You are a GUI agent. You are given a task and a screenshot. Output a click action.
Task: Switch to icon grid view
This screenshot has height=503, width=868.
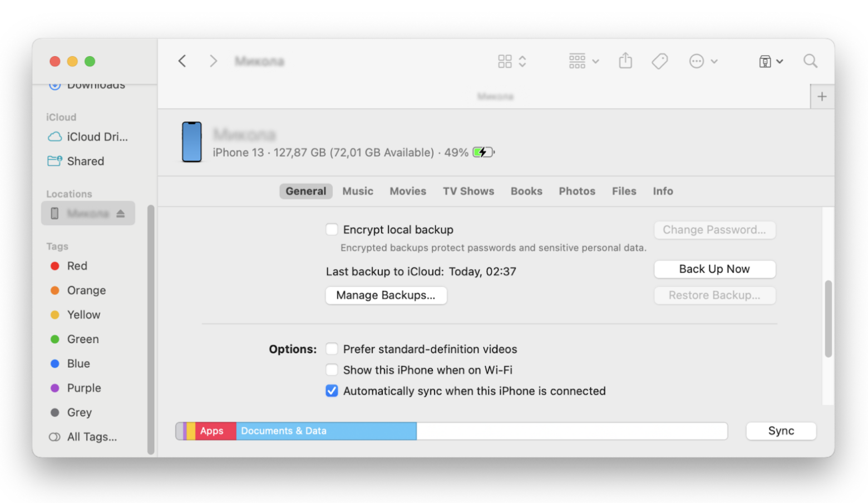(505, 61)
